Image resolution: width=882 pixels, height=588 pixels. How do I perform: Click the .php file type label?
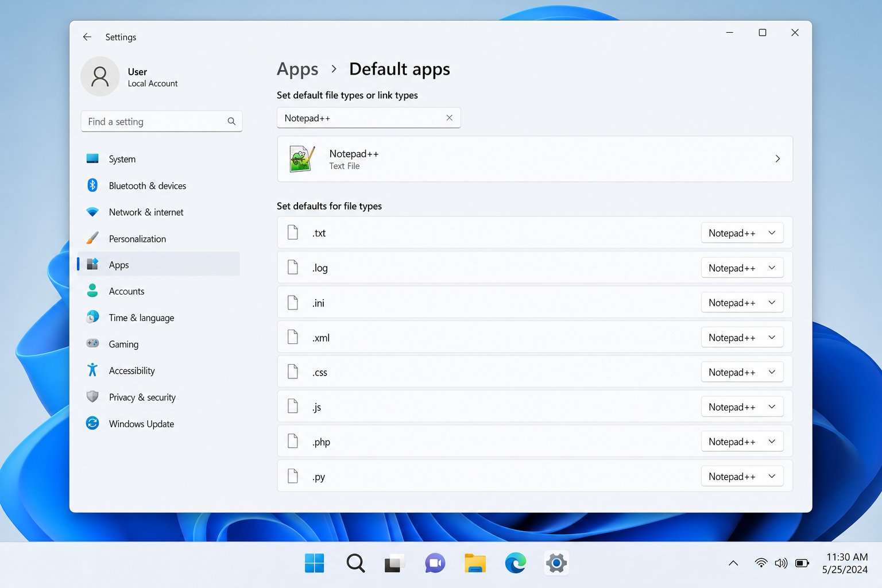coord(321,442)
